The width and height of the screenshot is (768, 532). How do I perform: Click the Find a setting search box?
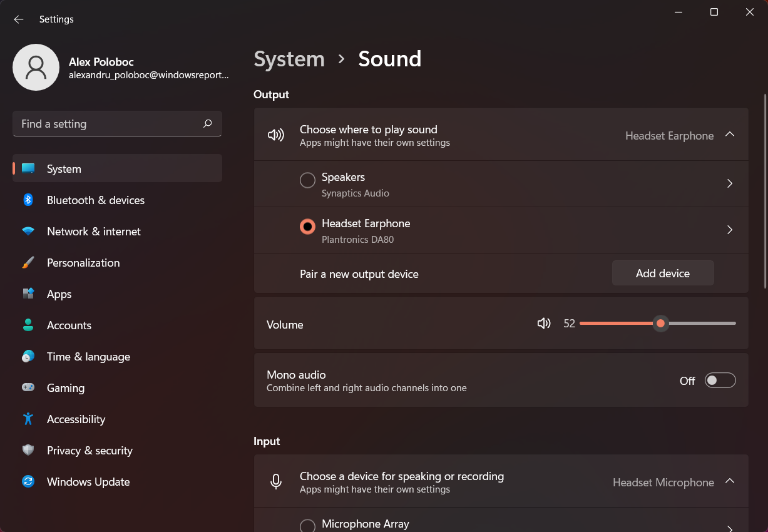(116, 123)
